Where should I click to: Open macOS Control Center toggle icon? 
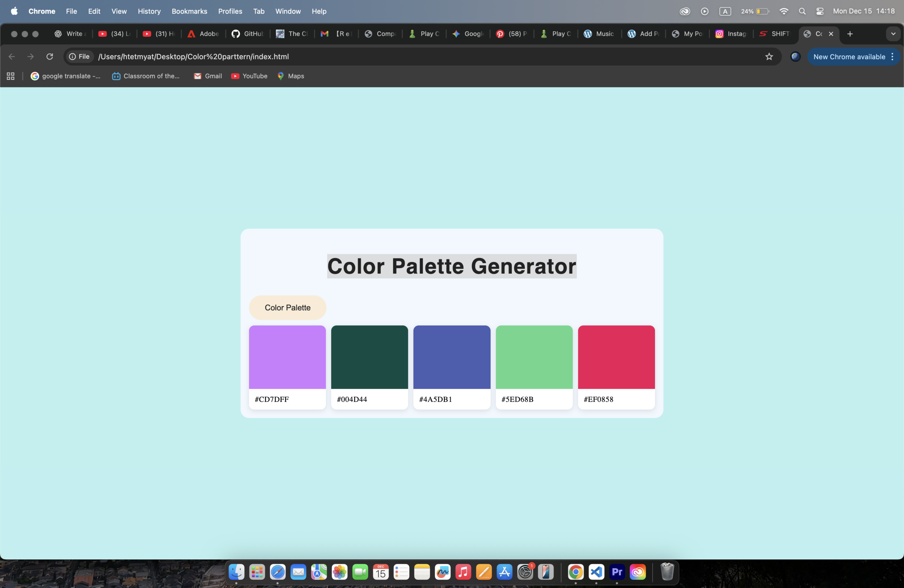[820, 11]
